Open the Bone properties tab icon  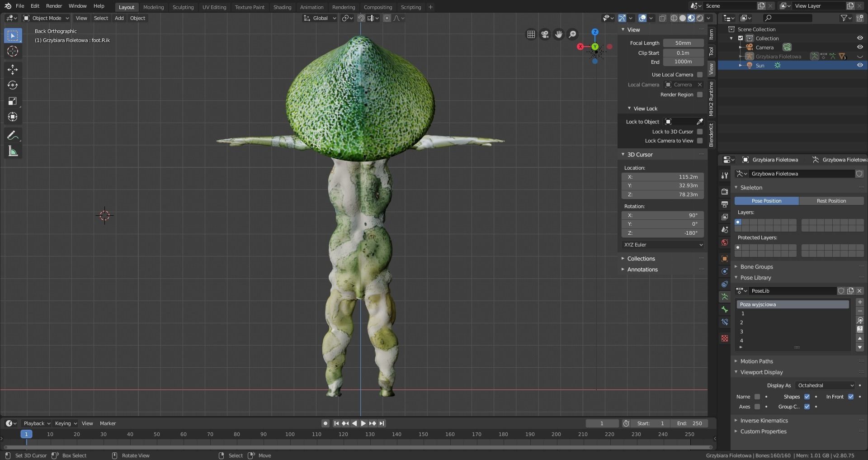coord(725,309)
